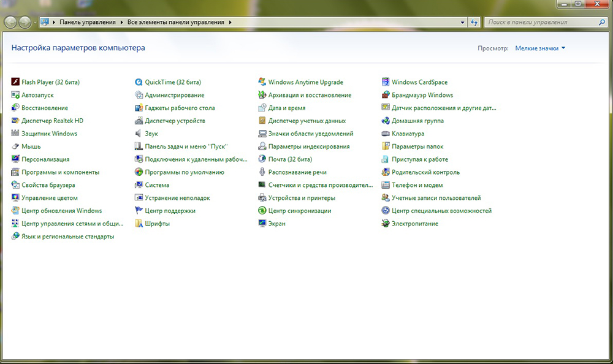This screenshot has width=613, height=364.
Task: Click the Дата и время icon
Action: pos(262,107)
